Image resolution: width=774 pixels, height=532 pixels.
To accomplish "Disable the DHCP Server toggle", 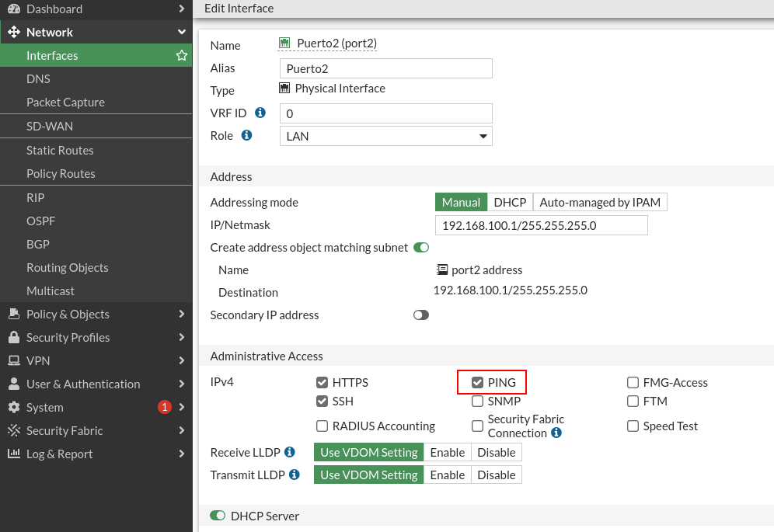I will click(x=218, y=515).
